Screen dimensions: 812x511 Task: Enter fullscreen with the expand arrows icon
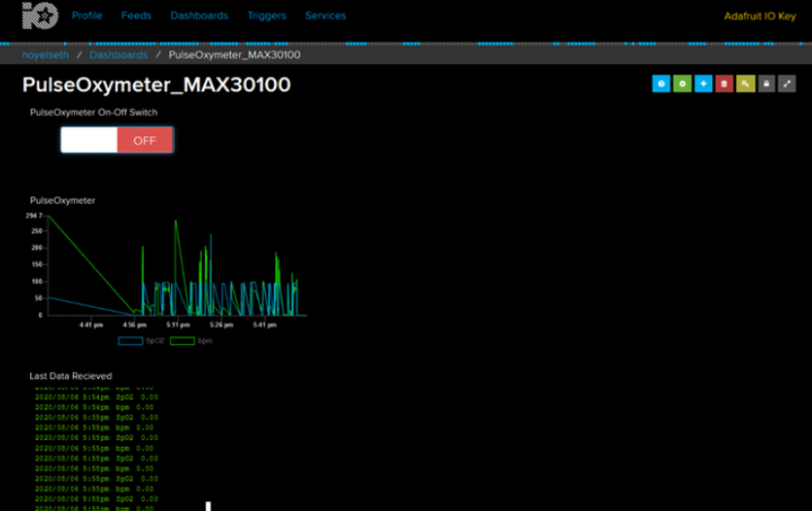(788, 85)
